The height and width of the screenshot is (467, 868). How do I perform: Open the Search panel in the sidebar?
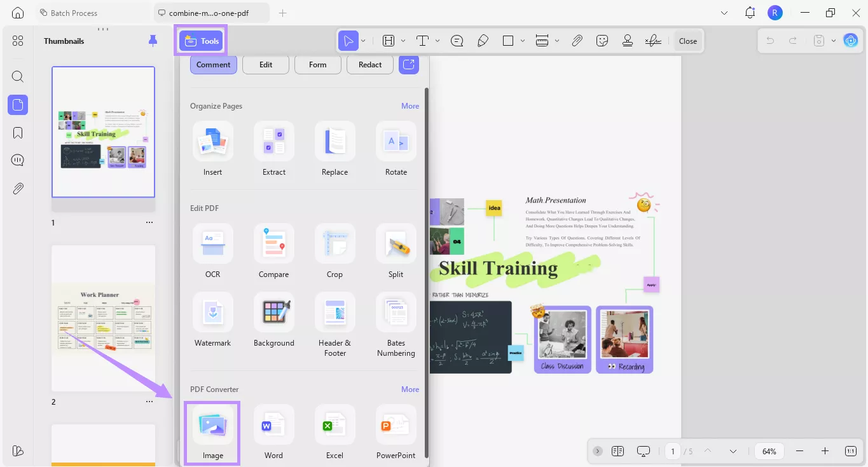[x=17, y=76]
